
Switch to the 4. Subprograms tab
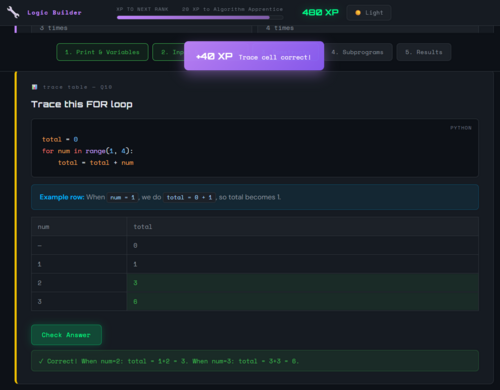click(x=358, y=52)
